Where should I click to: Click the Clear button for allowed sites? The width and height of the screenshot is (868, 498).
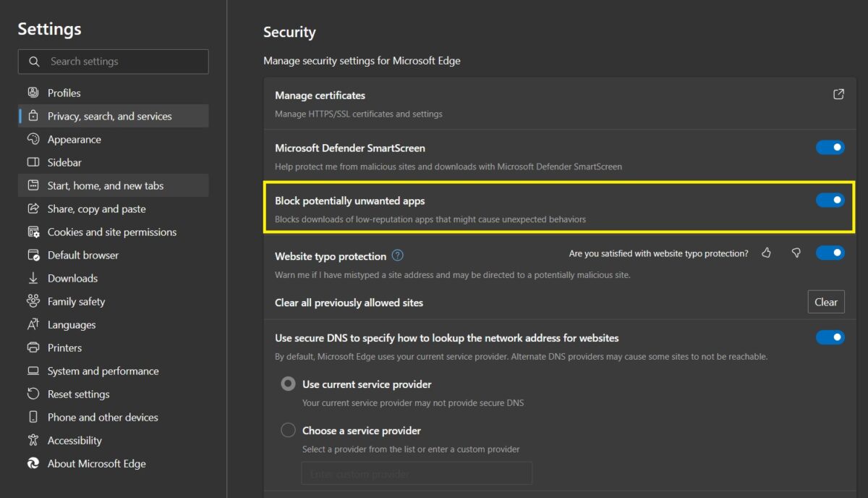(x=826, y=302)
